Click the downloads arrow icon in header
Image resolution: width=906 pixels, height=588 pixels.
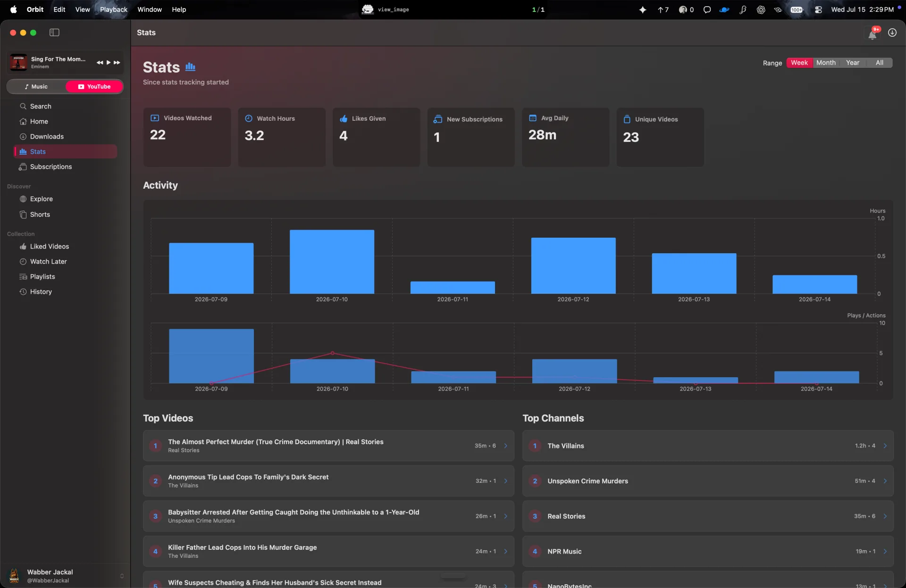(892, 33)
